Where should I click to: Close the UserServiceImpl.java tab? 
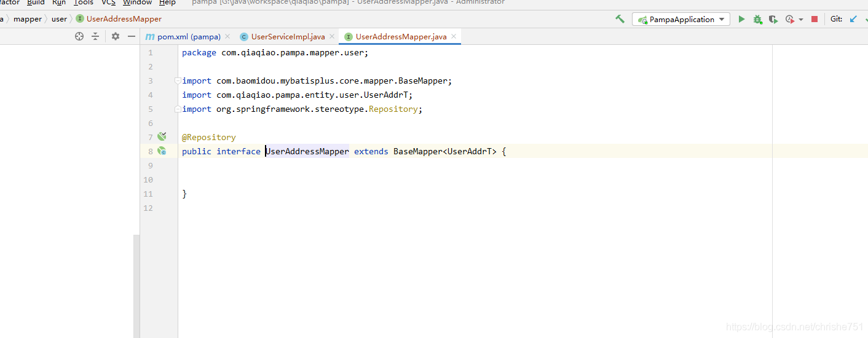tap(332, 37)
